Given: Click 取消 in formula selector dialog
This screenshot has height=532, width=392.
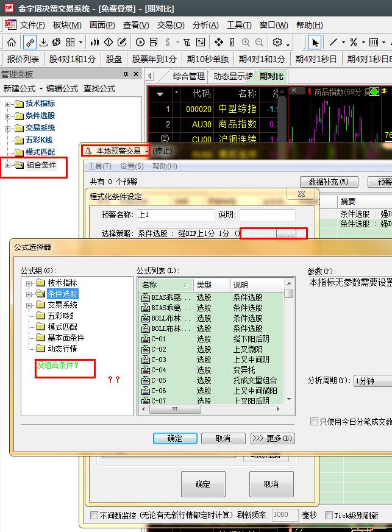Looking at the screenshot, I should tap(223, 438).
